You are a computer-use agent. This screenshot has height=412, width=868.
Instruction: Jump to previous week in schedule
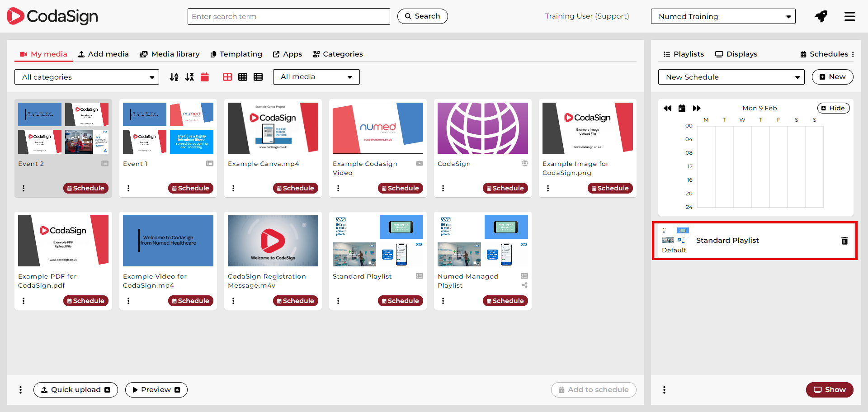tap(667, 108)
